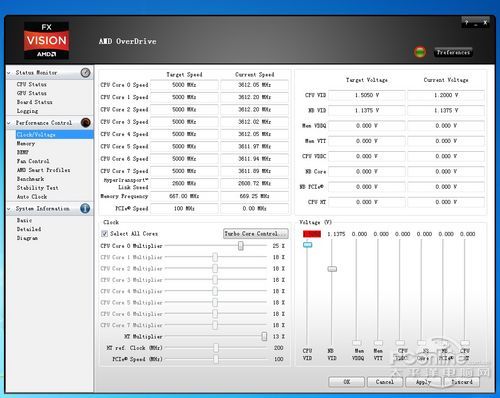
Task: Collapse the Status Monitor section
Action: click(9, 73)
